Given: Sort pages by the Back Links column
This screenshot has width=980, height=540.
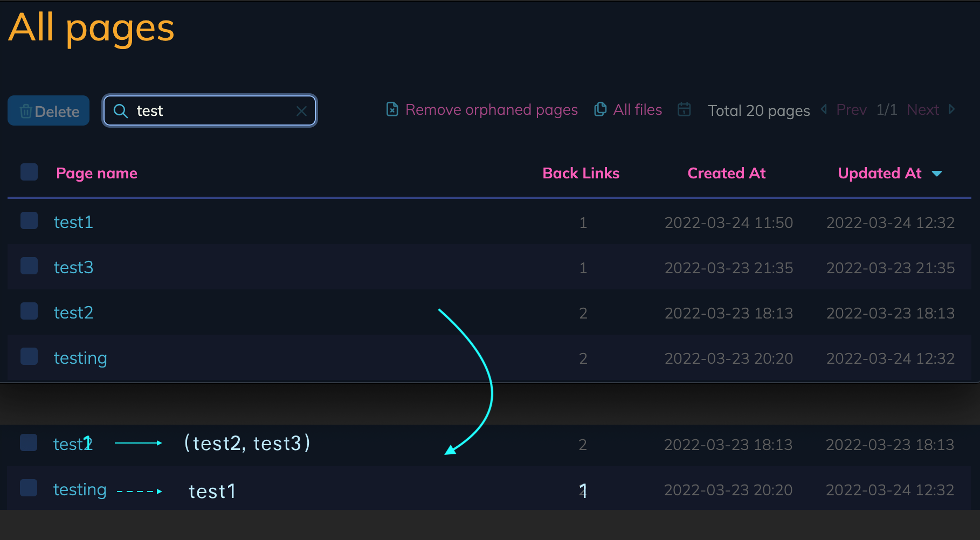Looking at the screenshot, I should (x=581, y=173).
